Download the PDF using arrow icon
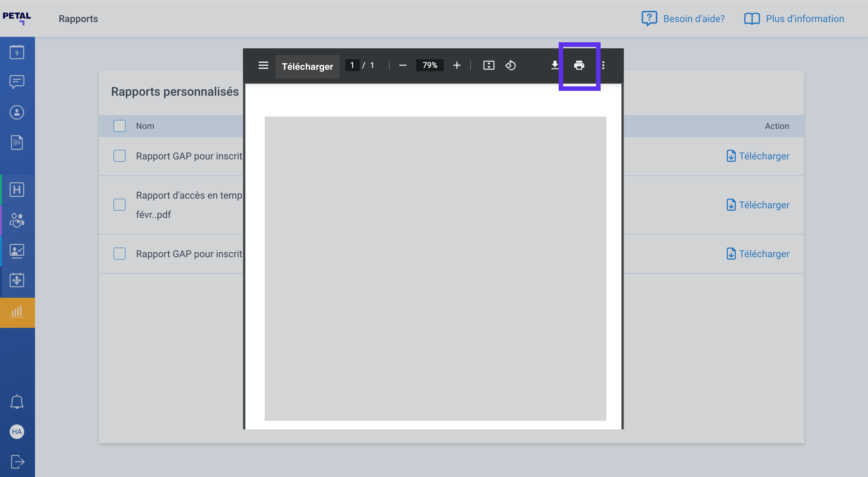 coord(555,65)
